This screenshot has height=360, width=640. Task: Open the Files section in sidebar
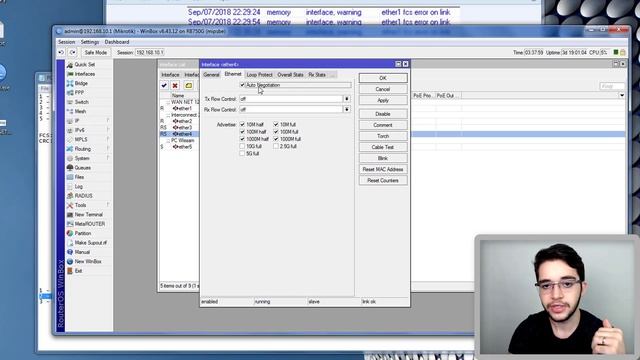79,177
